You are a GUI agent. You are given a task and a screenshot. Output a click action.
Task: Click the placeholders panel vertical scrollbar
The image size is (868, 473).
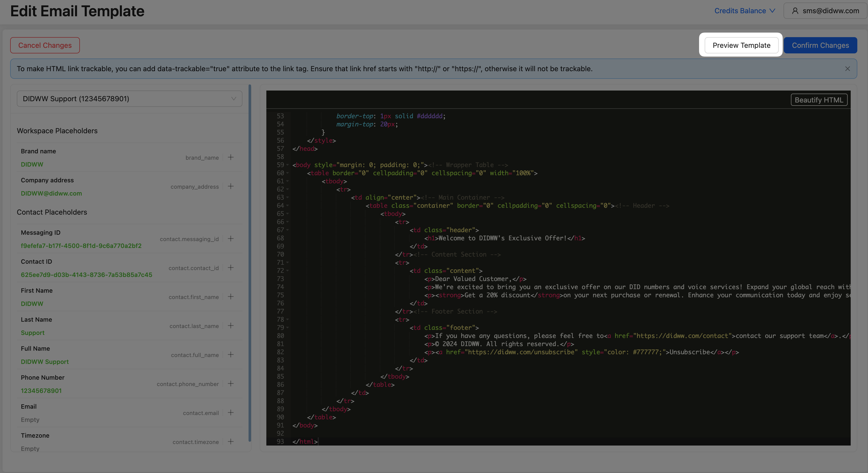click(250, 263)
